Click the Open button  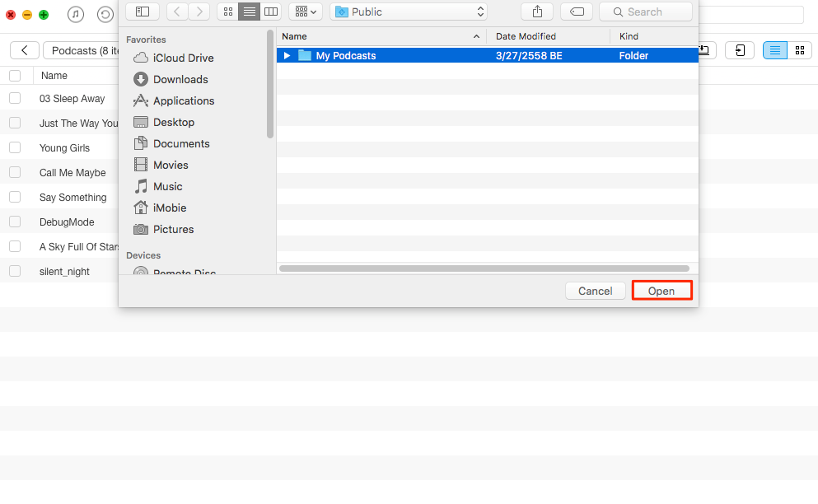661,292
